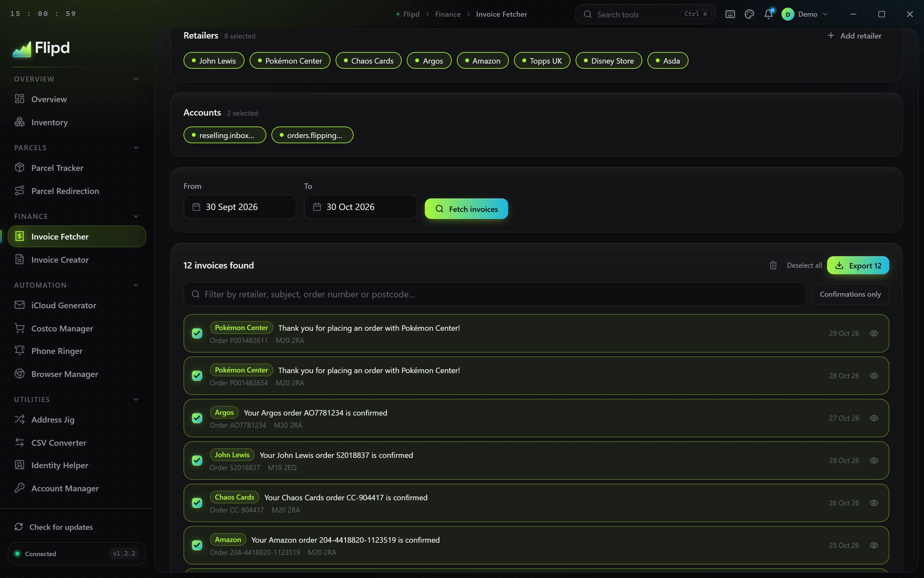Click the calendar icon in To date
924x578 pixels.
click(317, 207)
